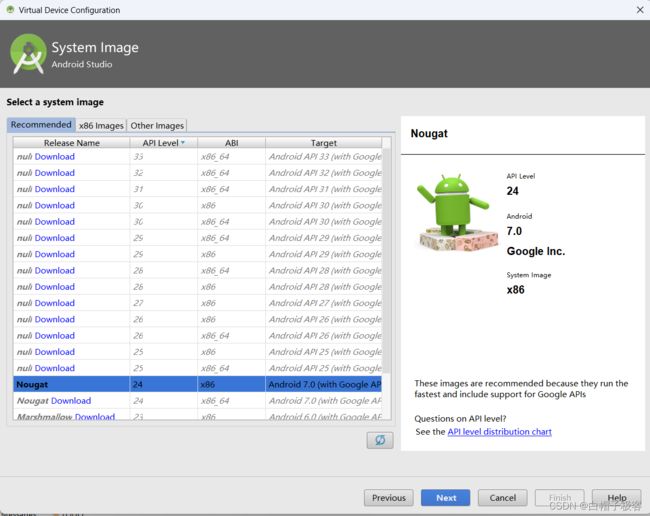Viewport: 650px width, 516px height.
Task: Click Download for API 25 x86 image
Action: coord(55,352)
